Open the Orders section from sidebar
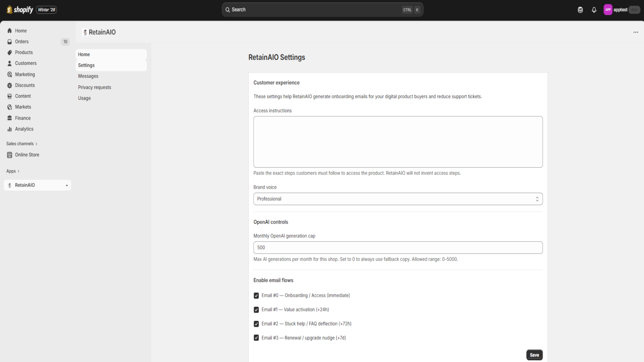This screenshot has height=362, width=644. (22, 41)
